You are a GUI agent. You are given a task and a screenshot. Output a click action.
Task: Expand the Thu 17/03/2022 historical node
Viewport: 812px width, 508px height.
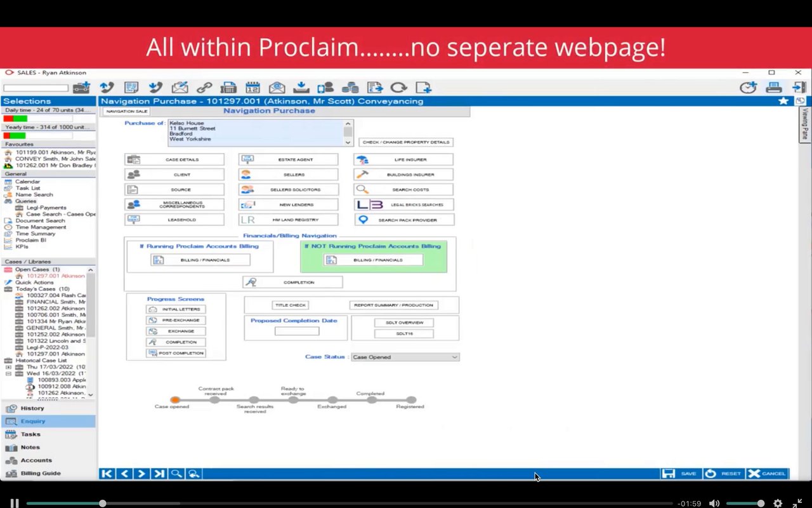[x=8, y=367]
